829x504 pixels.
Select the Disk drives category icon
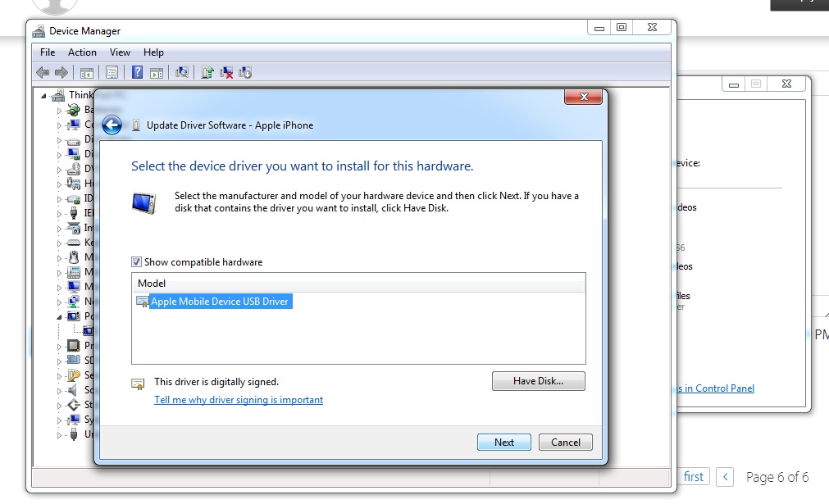click(74, 140)
